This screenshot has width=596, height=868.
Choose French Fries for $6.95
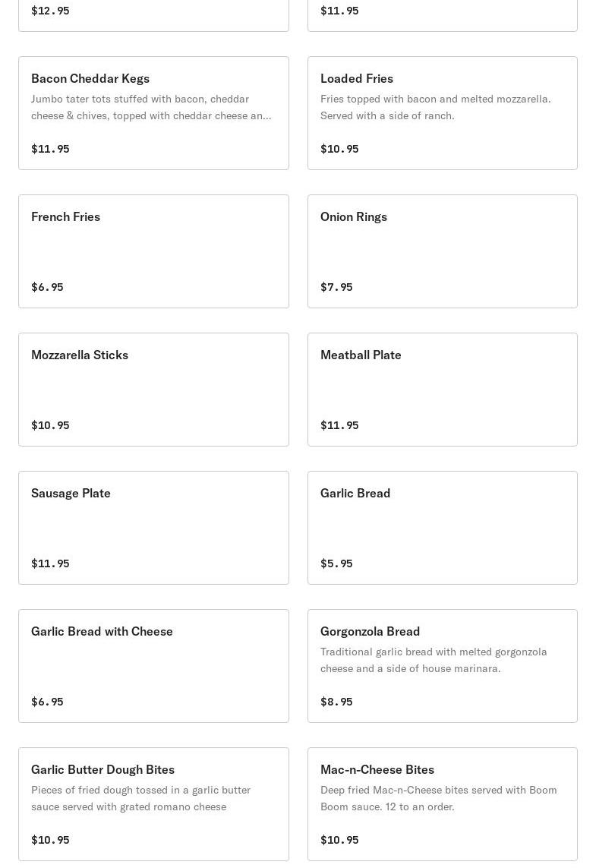pyautogui.click(x=153, y=251)
